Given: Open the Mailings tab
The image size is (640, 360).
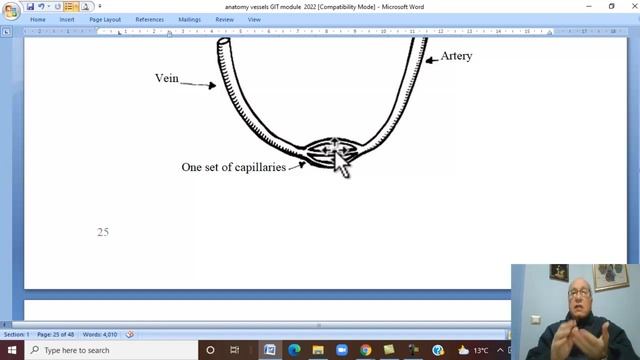Looking at the screenshot, I should click(x=189, y=20).
